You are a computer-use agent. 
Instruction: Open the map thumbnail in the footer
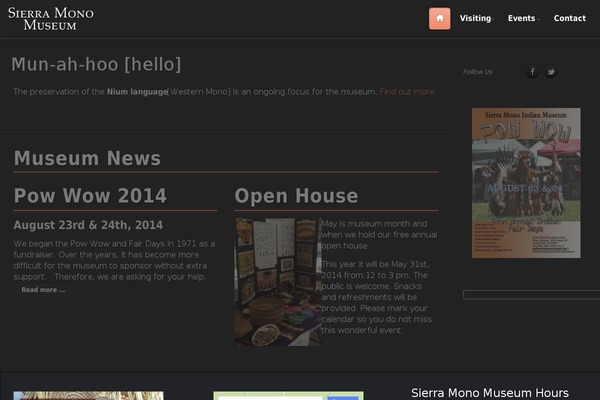(x=289, y=395)
